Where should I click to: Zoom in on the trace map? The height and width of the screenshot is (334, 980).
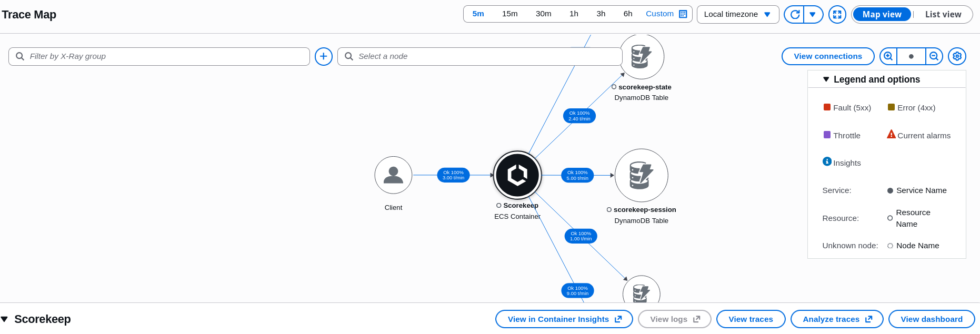888,56
